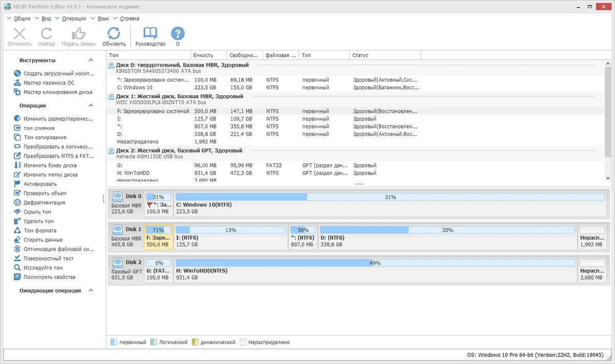
Task: Refresh disks with the Обновить icon
Action: [x=114, y=34]
